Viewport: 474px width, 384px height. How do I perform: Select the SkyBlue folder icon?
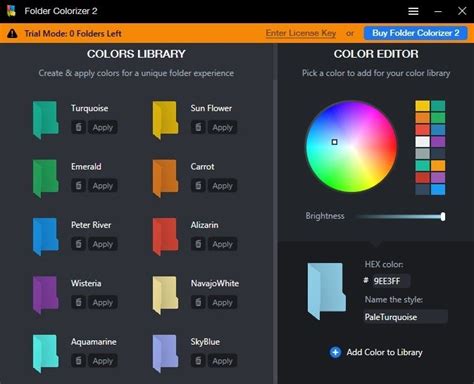pyautogui.click(x=165, y=353)
